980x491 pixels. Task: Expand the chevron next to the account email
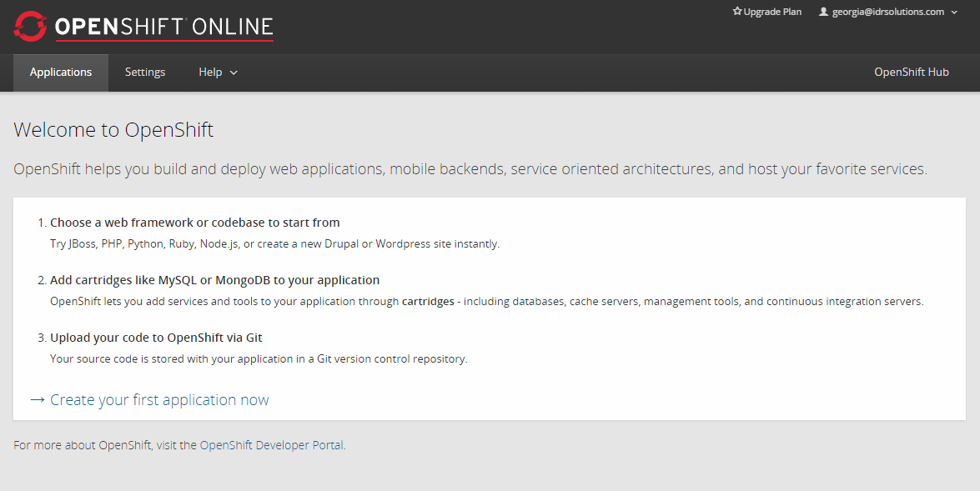(954, 13)
